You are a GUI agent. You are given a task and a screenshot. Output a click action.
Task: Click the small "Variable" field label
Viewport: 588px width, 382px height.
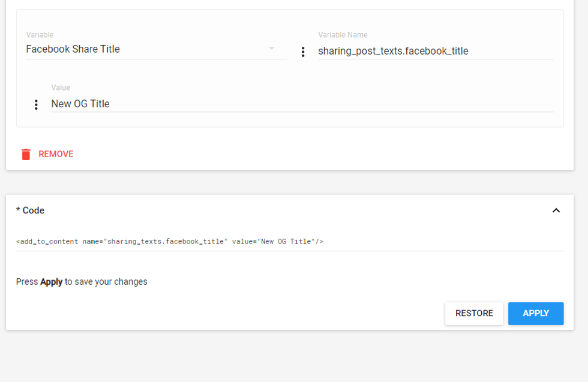point(40,35)
